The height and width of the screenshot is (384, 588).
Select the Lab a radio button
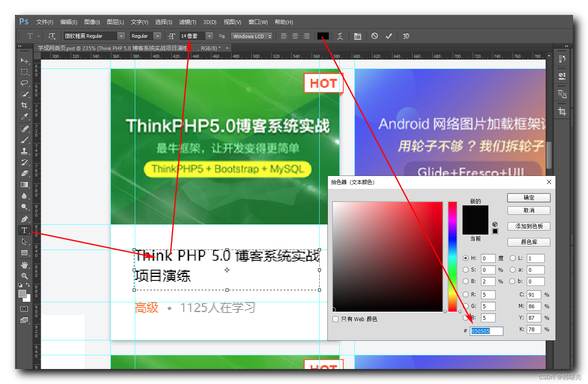(x=513, y=270)
